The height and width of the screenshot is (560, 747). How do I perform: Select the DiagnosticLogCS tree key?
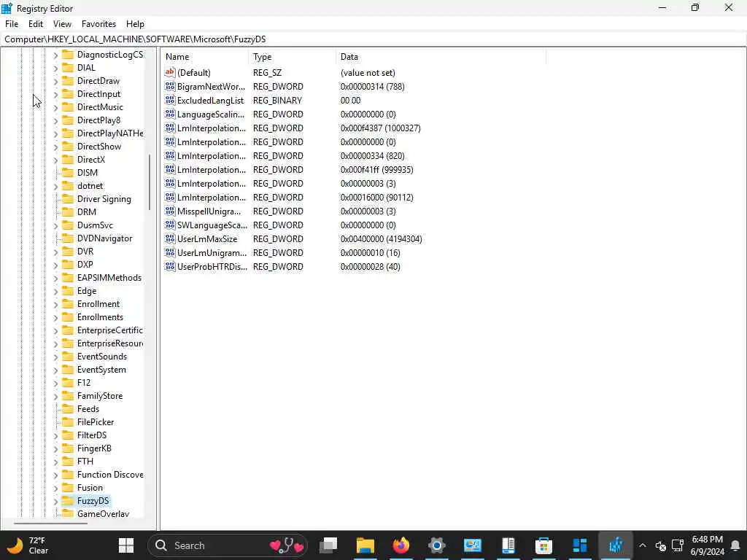point(110,55)
